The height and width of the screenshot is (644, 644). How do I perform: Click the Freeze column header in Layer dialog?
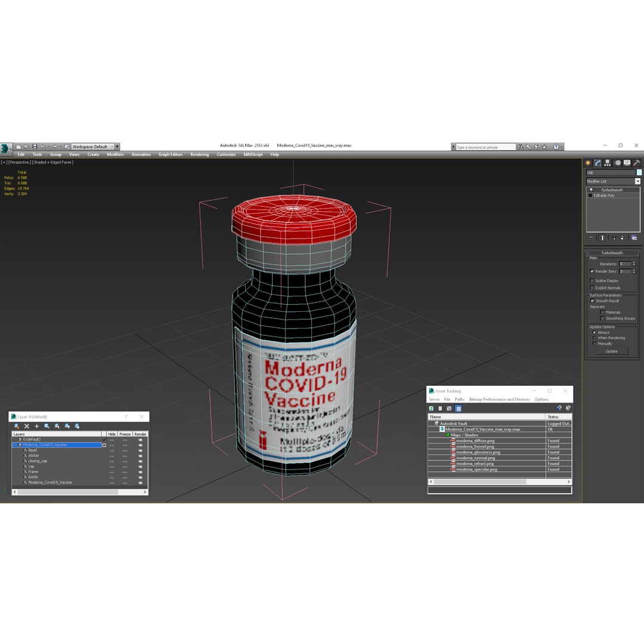coord(125,434)
